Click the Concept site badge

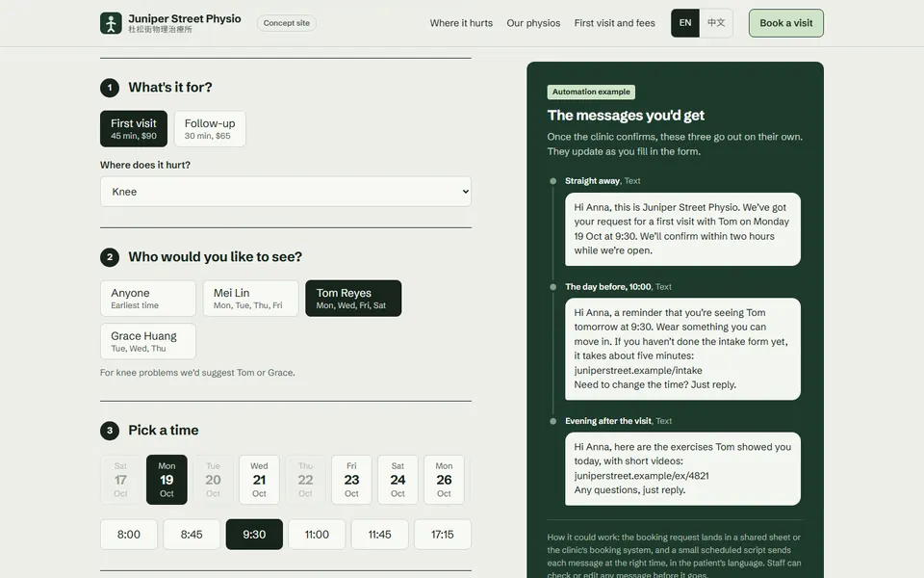point(287,23)
